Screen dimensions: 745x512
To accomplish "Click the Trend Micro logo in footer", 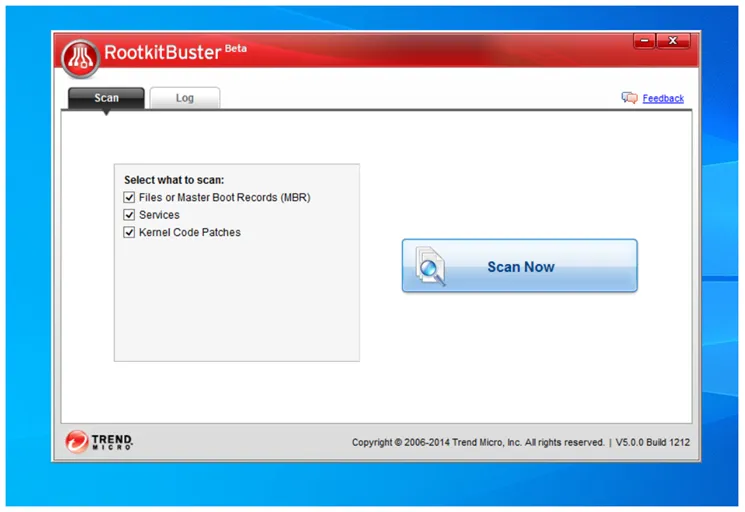I will pyautogui.click(x=99, y=442).
